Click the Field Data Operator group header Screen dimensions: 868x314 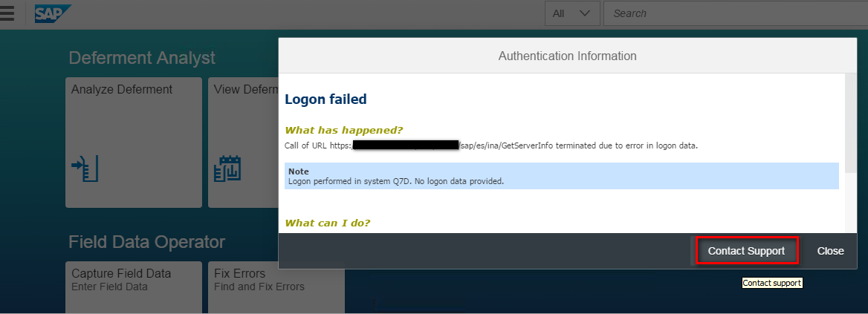[x=146, y=241]
